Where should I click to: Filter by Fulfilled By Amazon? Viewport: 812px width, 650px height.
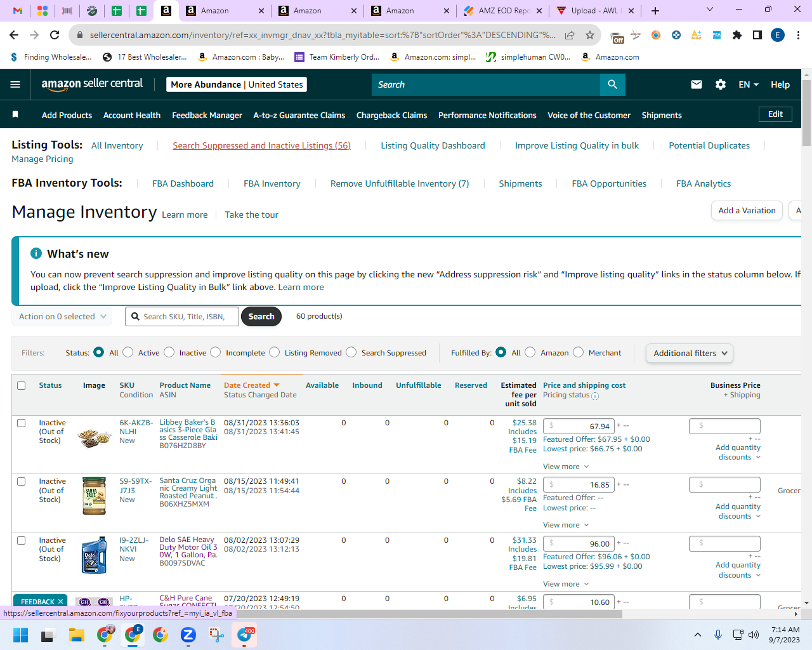(x=530, y=352)
